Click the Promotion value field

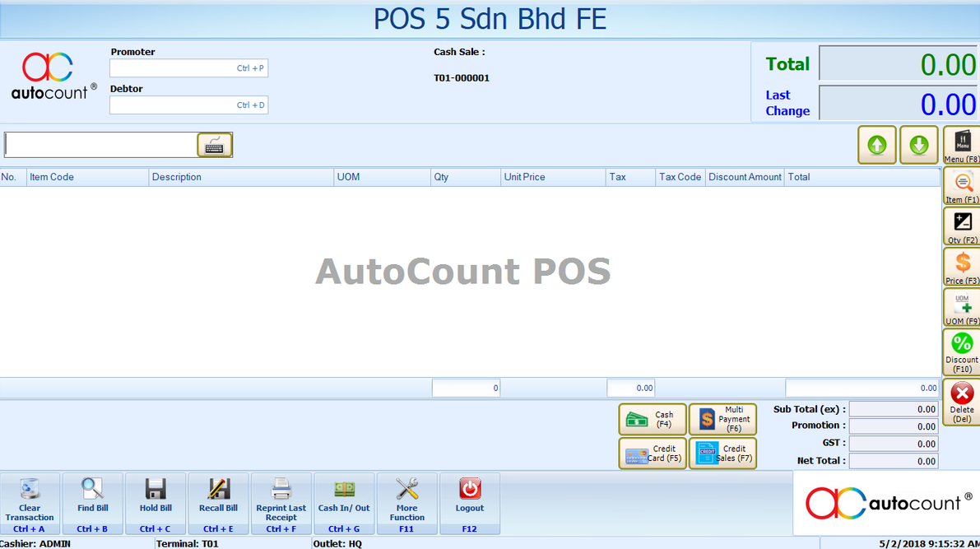(894, 426)
